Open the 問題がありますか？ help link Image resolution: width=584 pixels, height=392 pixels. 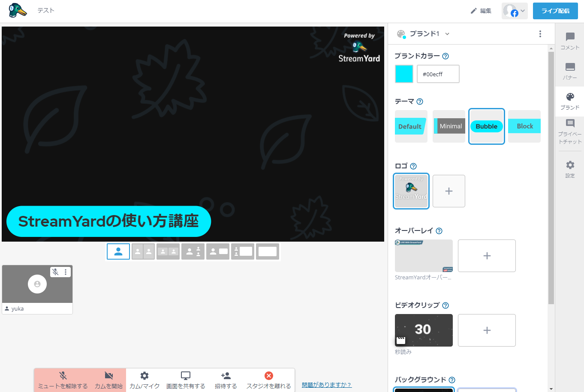[327, 385]
